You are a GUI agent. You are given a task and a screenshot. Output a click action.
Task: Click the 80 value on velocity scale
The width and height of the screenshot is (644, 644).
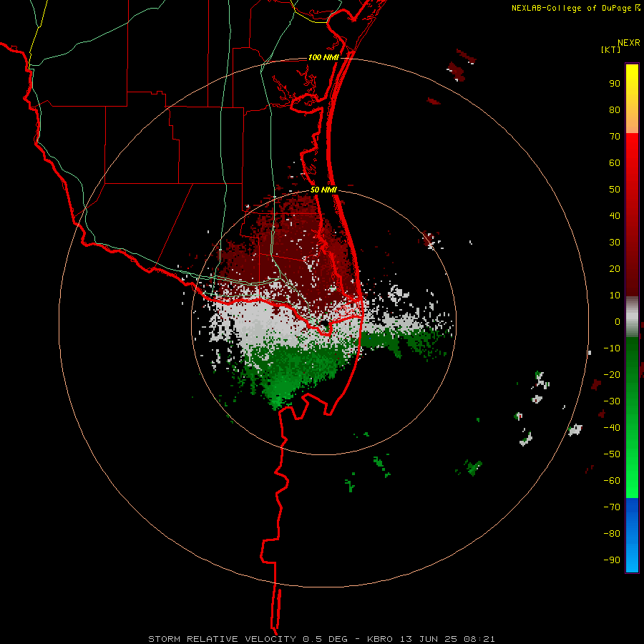(x=615, y=109)
